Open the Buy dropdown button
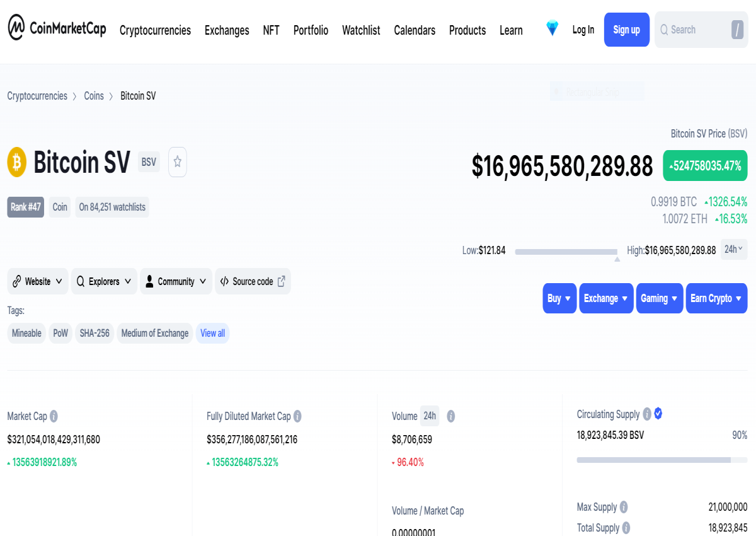The image size is (756, 536). pos(559,298)
